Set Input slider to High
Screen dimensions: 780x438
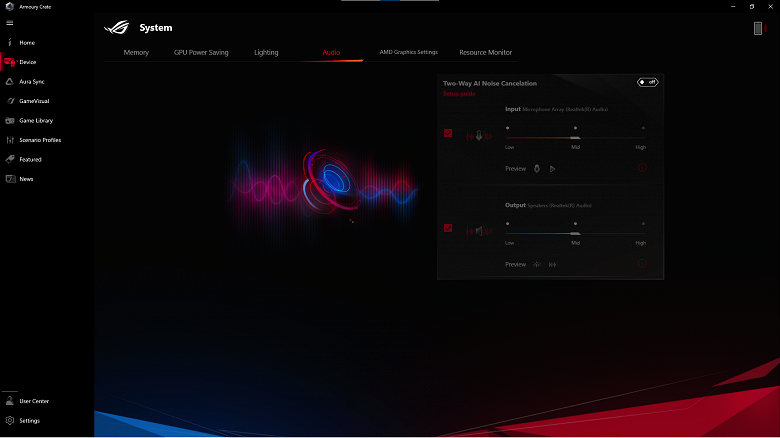(x=643, y=128)
